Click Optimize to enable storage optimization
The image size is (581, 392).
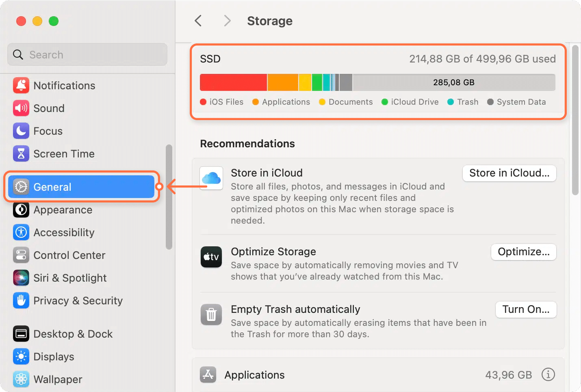pyautogui.click(x=523, y=252)
